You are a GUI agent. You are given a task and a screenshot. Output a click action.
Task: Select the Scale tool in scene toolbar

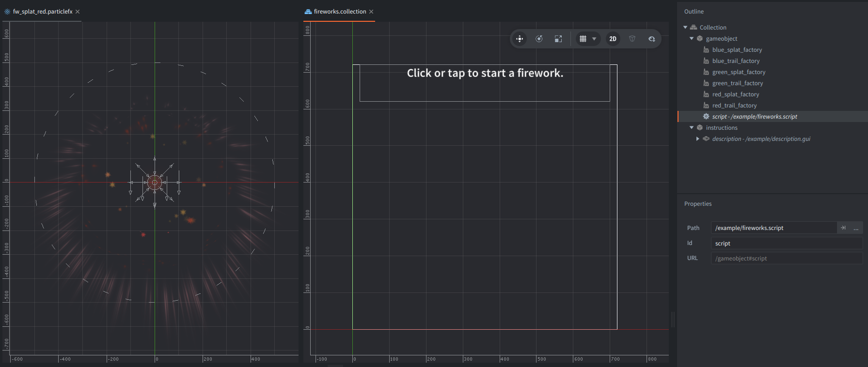tap(558, 39)
